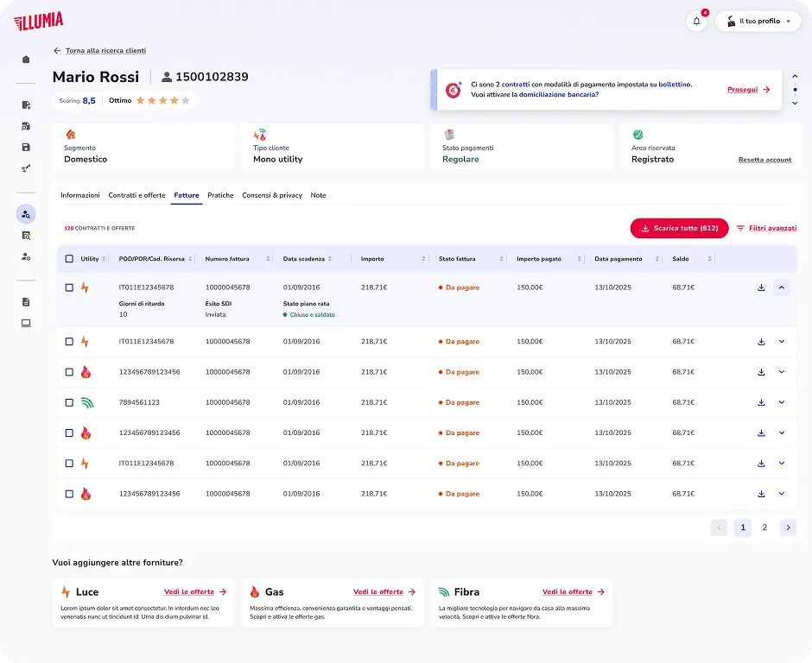Click the back arrow next to Torna alla ricerca clienti
This screenshot has width=812, height=663.
(57, 51)
